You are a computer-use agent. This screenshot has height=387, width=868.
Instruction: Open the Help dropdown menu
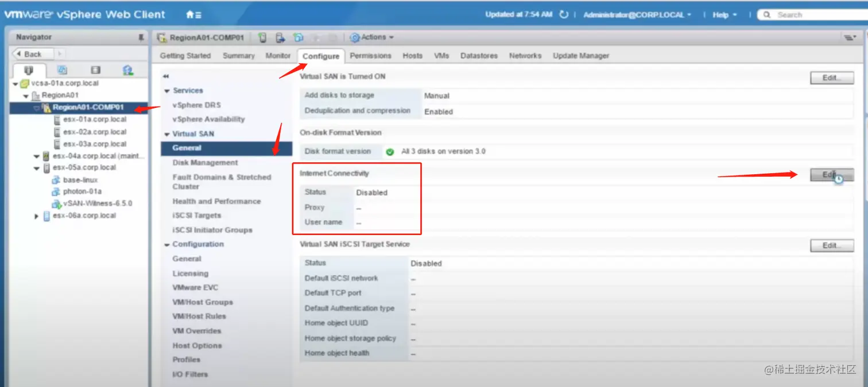click(724, 15)
